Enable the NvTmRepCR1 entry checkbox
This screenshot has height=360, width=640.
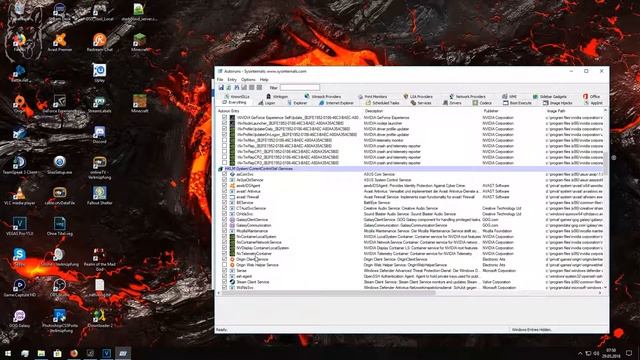[224, 151]
